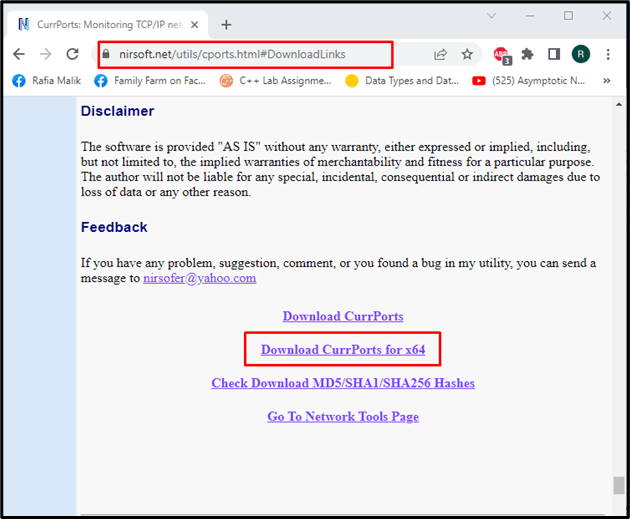Open a new browser tab
The width and height of the screenshot is (630, 519).
(x=226, y=25)
